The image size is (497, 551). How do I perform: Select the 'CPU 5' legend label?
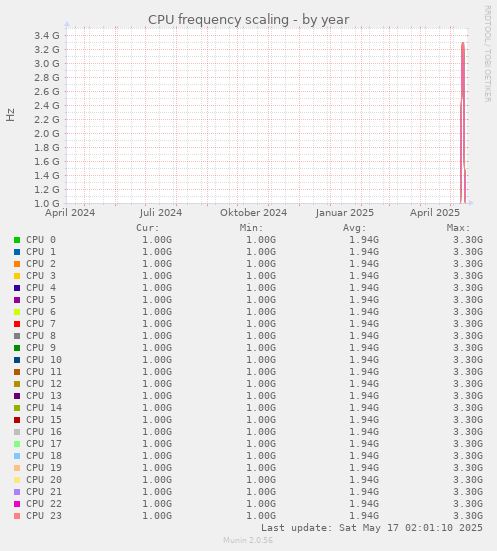(x=41, y=300)
